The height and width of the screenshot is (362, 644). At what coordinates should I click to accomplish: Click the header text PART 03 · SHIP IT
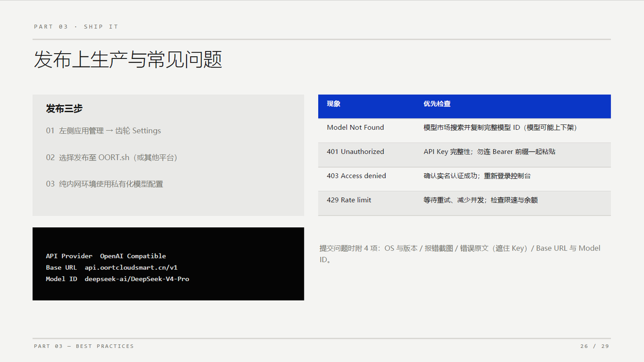click(x=76, y=26)
